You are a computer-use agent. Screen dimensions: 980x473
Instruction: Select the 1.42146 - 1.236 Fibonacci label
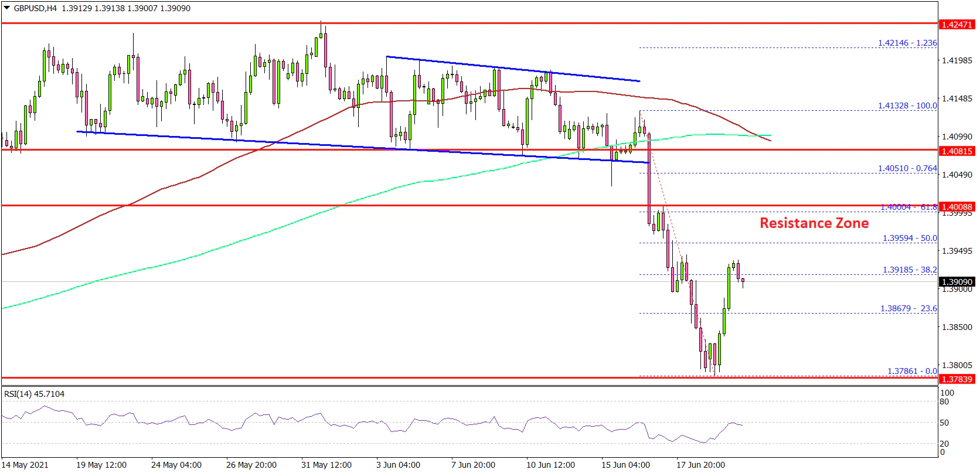[907, 43]
